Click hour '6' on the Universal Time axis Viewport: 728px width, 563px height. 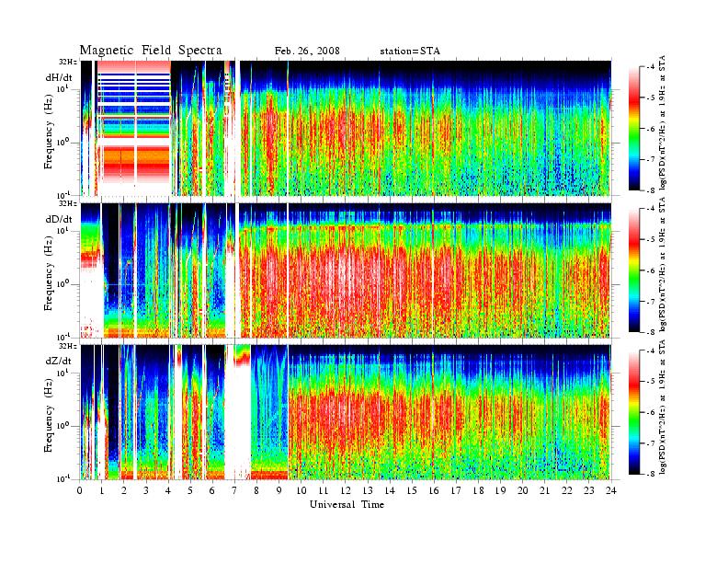[212, 491]
